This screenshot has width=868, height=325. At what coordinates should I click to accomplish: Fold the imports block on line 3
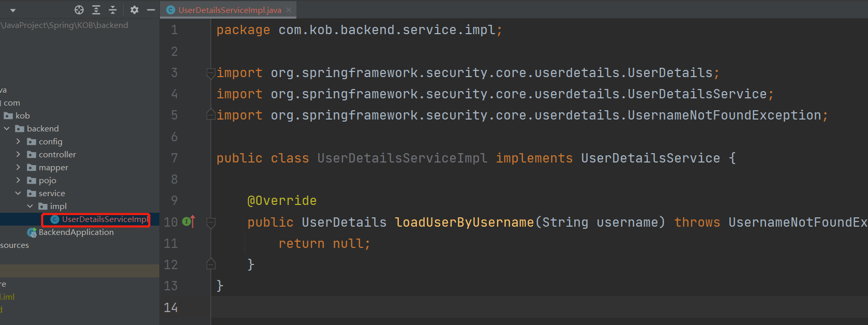pyautogui.click(x=211, y=73)
